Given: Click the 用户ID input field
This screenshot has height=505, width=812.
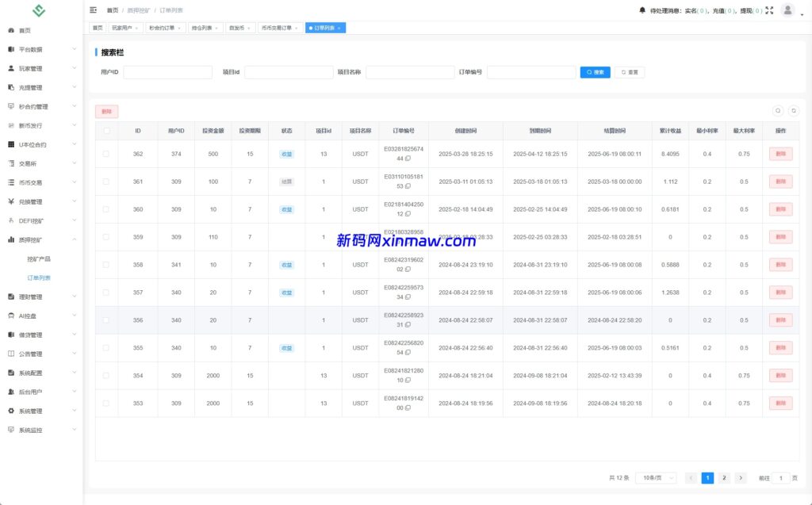Looking at the screenshot, I should click(167, 72).
